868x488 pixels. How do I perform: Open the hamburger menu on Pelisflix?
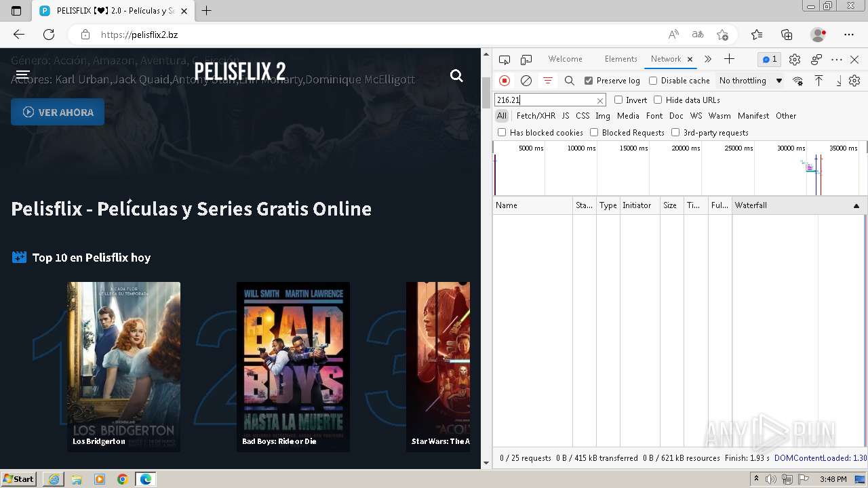click(x=22, y=75)
